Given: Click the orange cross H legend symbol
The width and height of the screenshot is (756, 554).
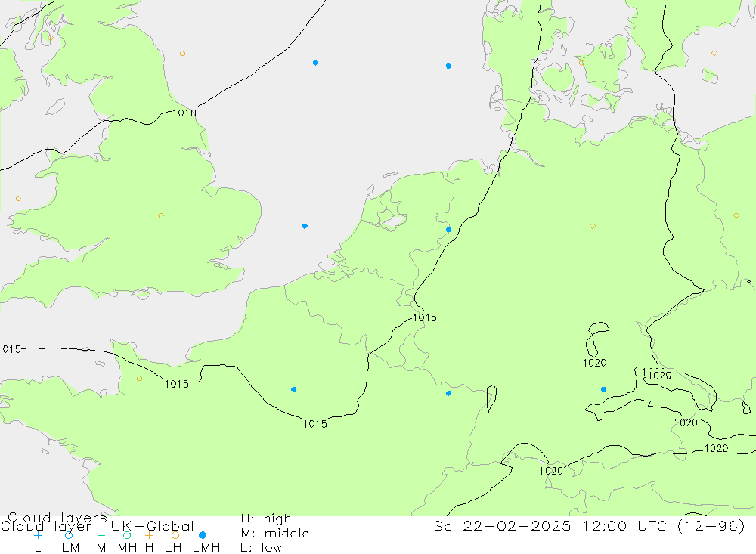Looking at the screenshot, I should tap(149, 535).
